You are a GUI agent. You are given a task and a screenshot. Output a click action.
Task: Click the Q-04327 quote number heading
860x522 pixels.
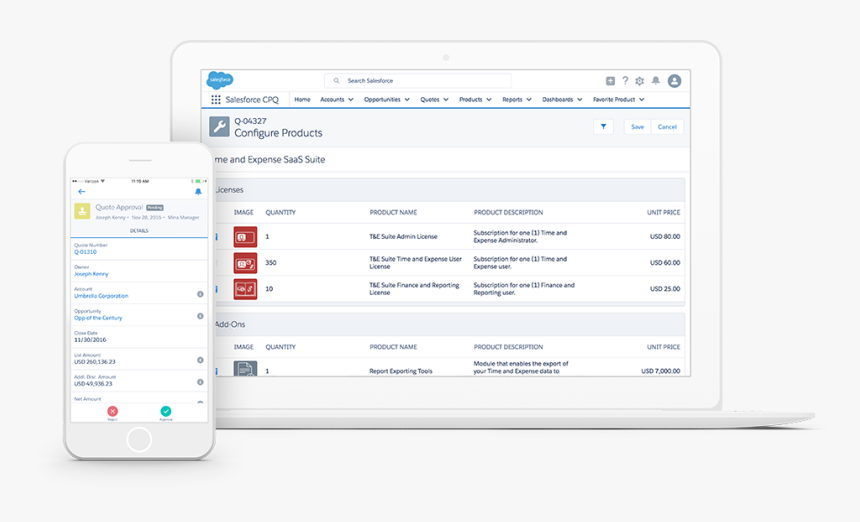coord(250,121)
